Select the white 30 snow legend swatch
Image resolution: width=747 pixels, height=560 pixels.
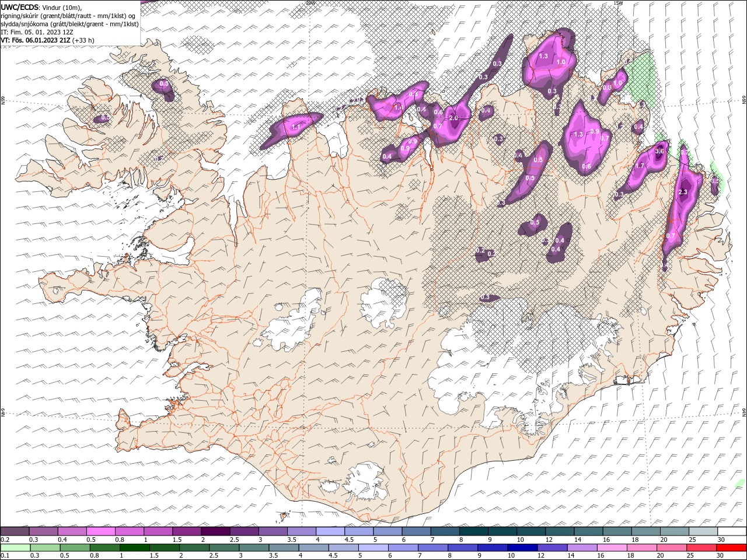click(x=732, y=531)
